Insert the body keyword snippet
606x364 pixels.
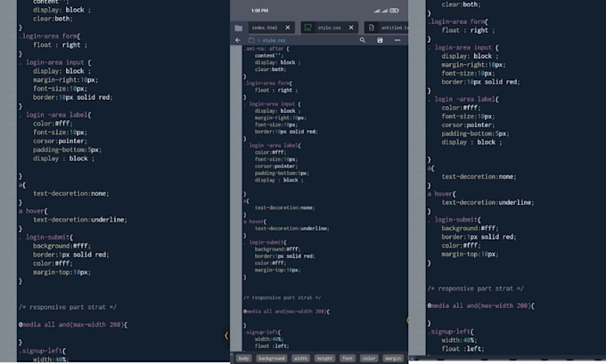point(243,359)
